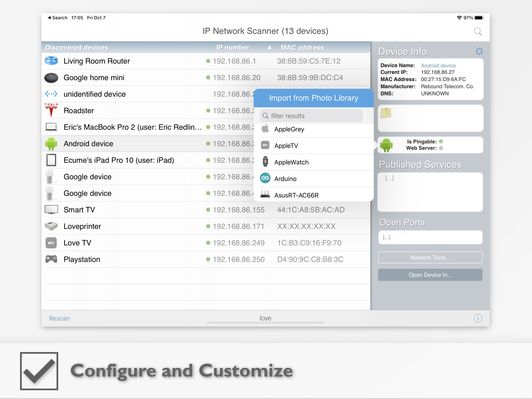This screenshot has width=532, height=399.
Task: Click the Playstation gamepad icon
Action: (51, 259)
